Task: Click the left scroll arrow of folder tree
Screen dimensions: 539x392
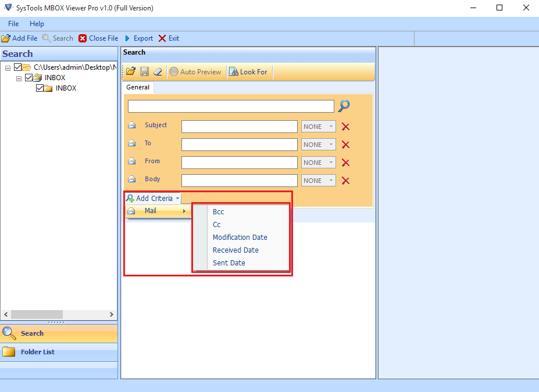Action: [6, 314]
